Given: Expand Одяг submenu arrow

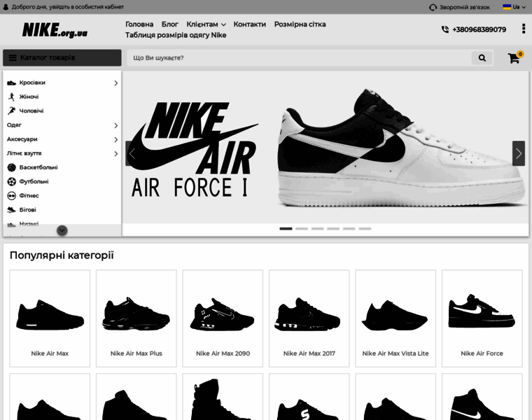Looking at the screenshot, I should pyautogui.click(x=115, y=125).
